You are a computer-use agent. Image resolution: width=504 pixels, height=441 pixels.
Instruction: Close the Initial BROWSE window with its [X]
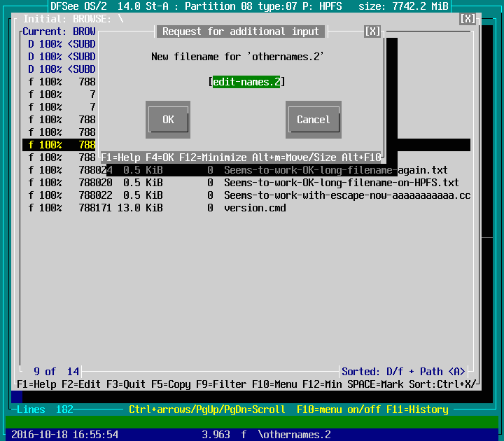pos(468,19)
